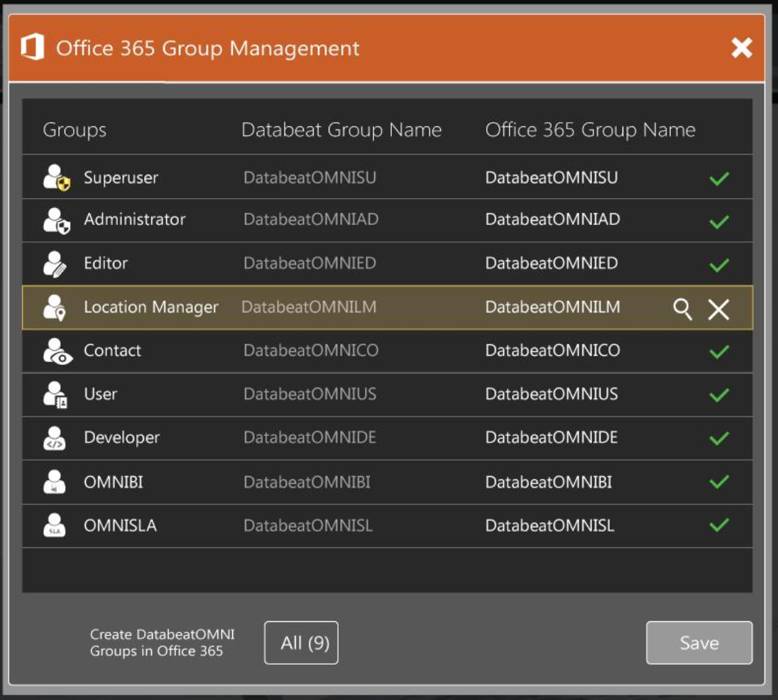Click the green checkmark for Developer
This screenshot has height=700, width=778.
click(719, 438)
